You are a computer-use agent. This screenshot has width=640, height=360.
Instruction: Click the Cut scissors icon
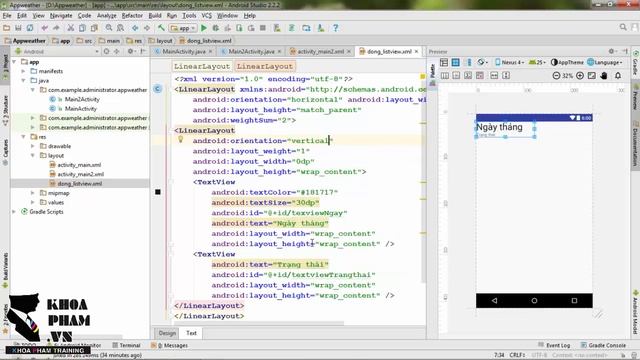point(71,28)
